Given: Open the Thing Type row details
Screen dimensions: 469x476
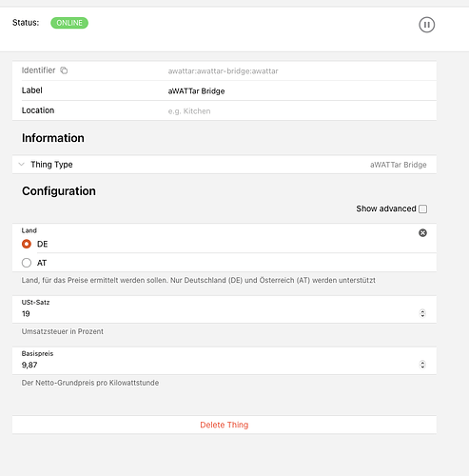Looking at the screenshot, I should click(x=225, y=165).
